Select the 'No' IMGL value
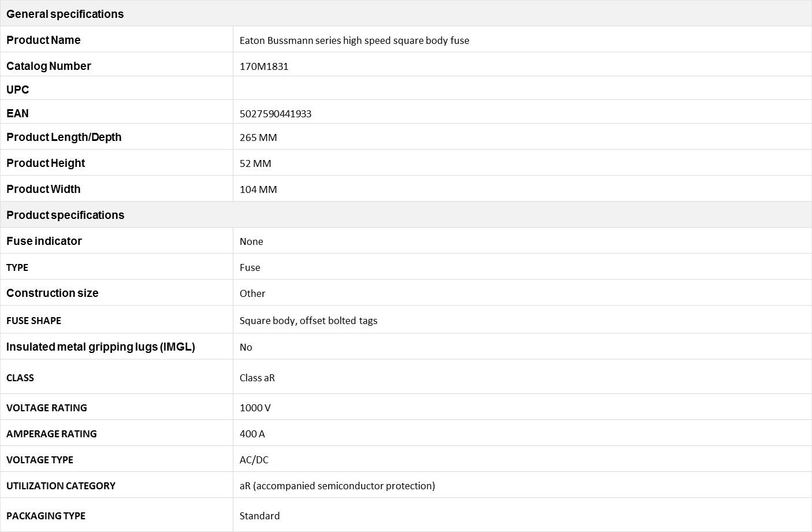 (246, 347)
